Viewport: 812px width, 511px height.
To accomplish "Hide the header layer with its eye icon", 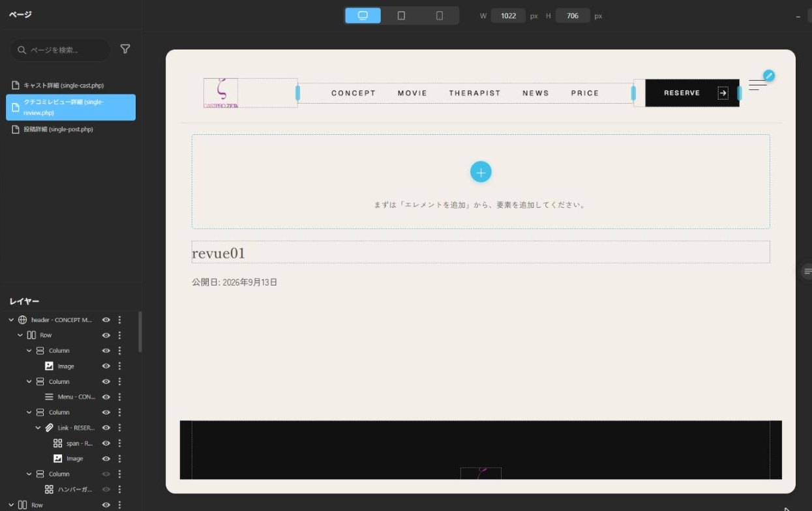I will pyautogui.click(x=106, y=320).
